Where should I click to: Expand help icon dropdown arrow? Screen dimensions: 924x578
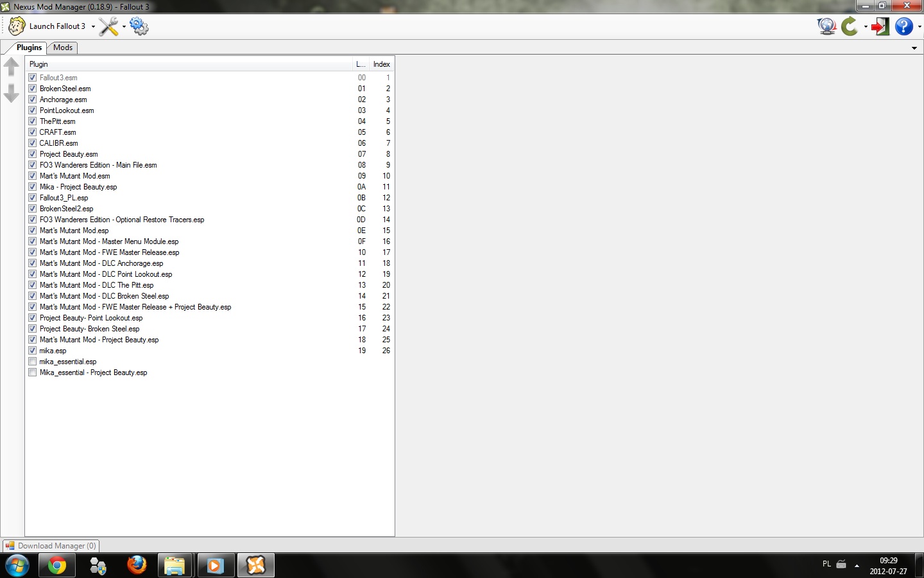click(919, 27)
